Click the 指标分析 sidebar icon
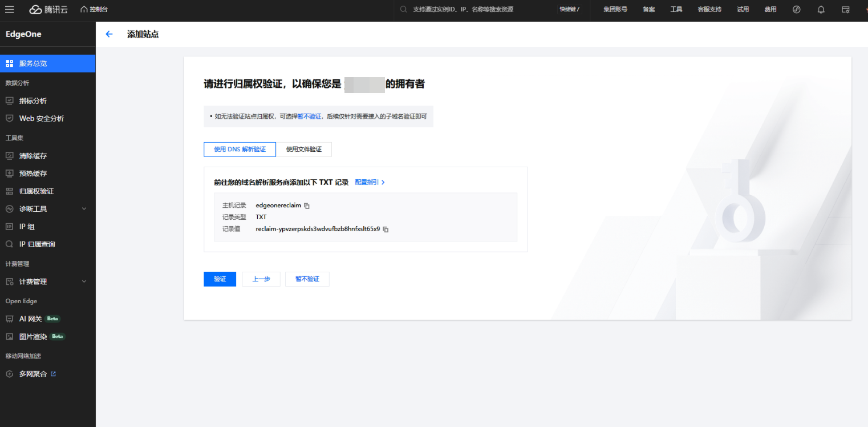 (9, 100)
